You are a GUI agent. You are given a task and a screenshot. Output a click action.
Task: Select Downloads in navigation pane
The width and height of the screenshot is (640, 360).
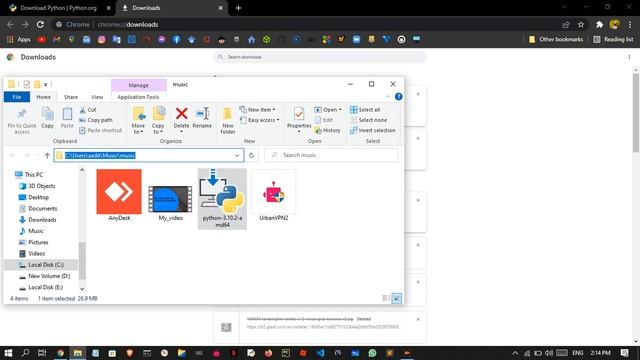pos(38,220)
